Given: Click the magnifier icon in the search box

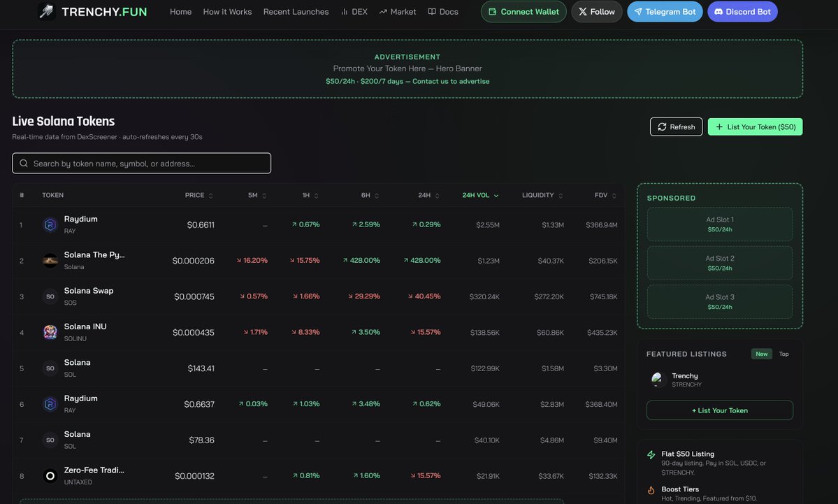Looking at the screenshot, I should [24, 163].
